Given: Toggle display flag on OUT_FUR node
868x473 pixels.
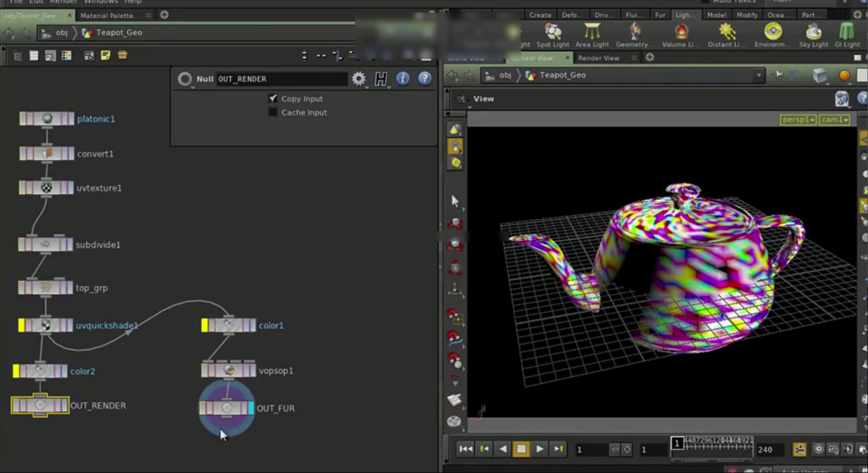Looking at the screenshot, I should point(251,408).
